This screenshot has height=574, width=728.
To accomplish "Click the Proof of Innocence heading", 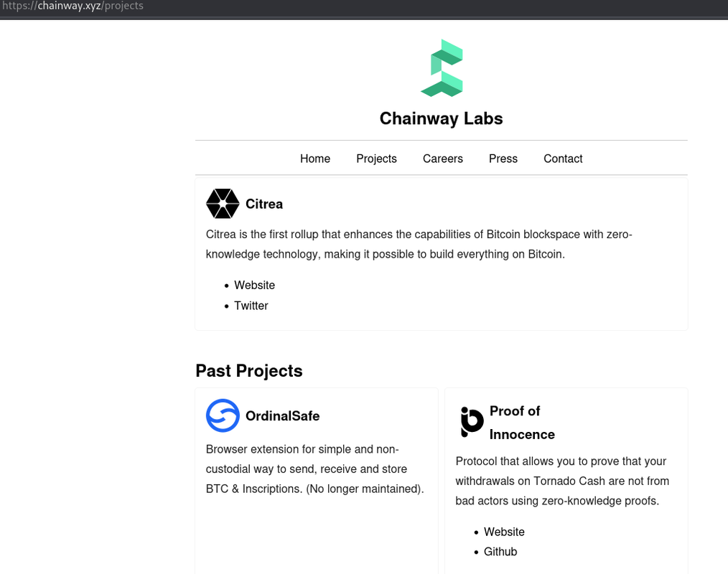I will click(x=522, y=423).
